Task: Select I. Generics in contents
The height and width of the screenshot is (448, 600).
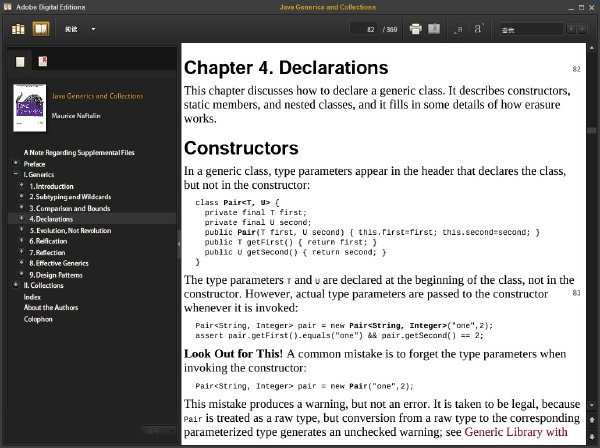Action: [x=39, y=174]
